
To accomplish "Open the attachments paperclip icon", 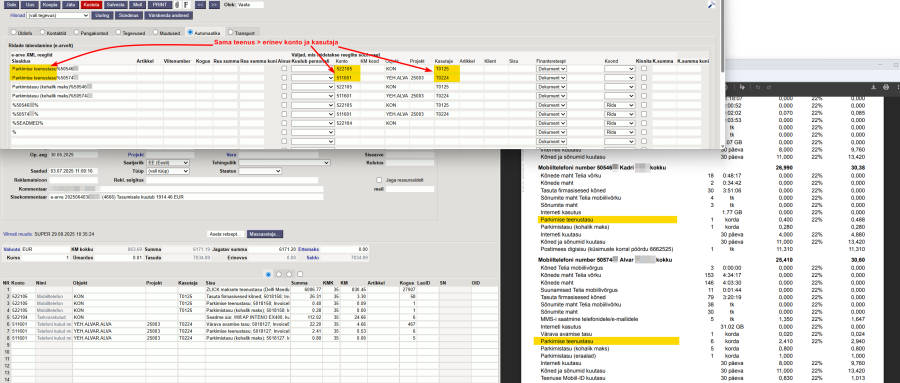I will [177, 5].
